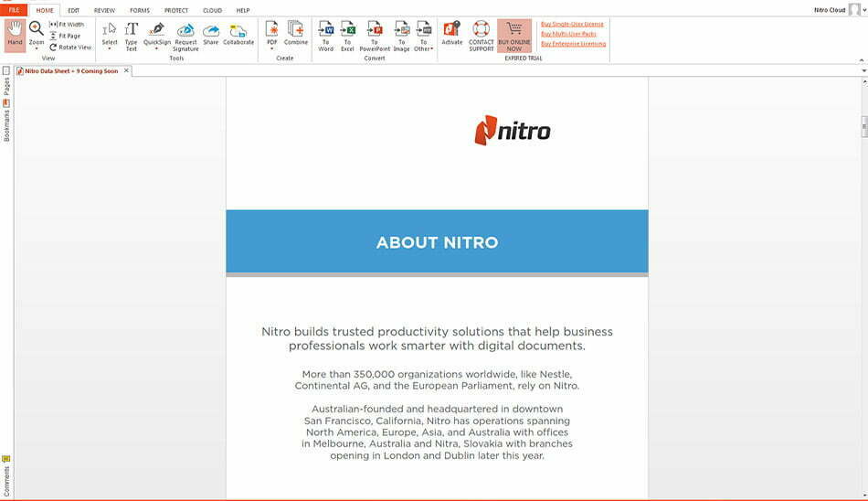Open the QuickSign dropdown
Image resolution: width=868 pixels, height=501 pixels.
coord(156,48)
